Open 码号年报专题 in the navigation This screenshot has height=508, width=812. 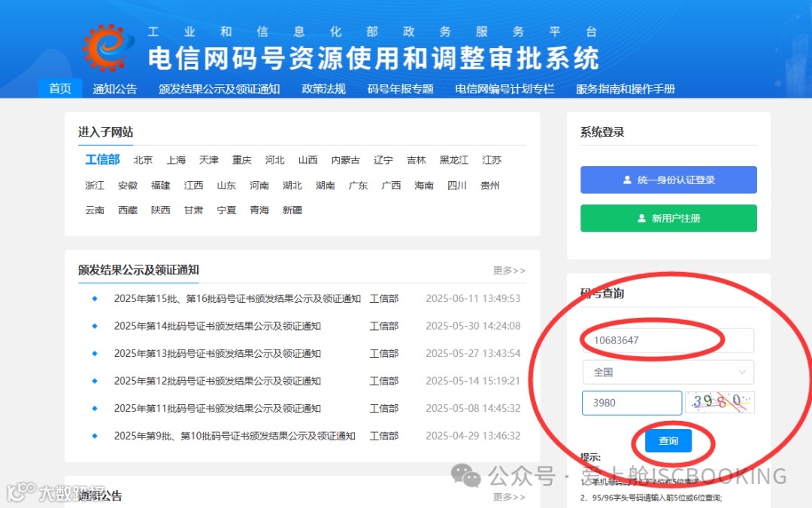pyautogui.click(x=400, y=89)
